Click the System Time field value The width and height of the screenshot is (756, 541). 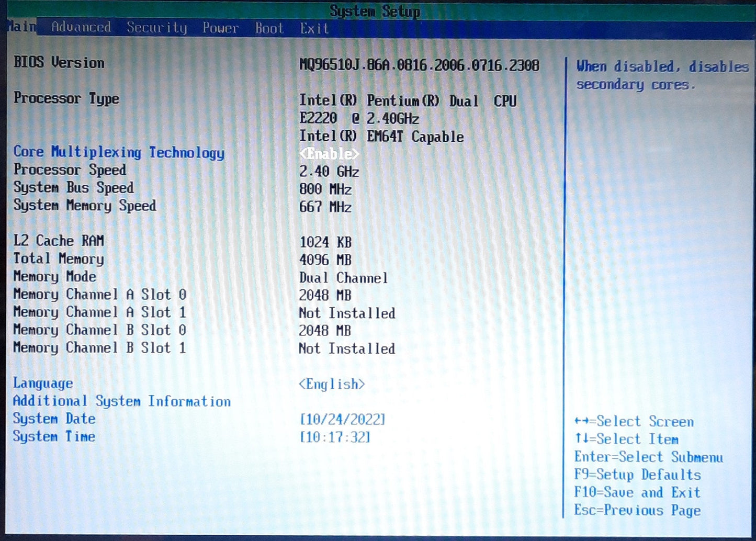point(335,437)
